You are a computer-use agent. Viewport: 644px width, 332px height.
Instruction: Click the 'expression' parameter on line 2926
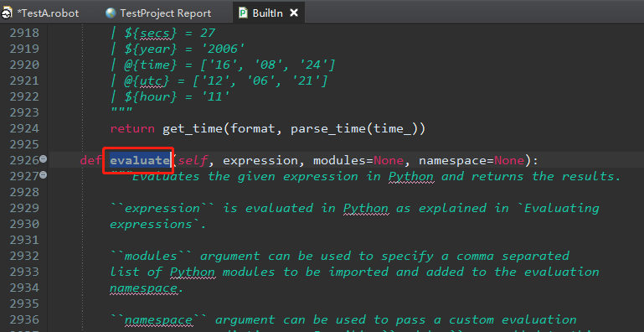coord(260,160)
